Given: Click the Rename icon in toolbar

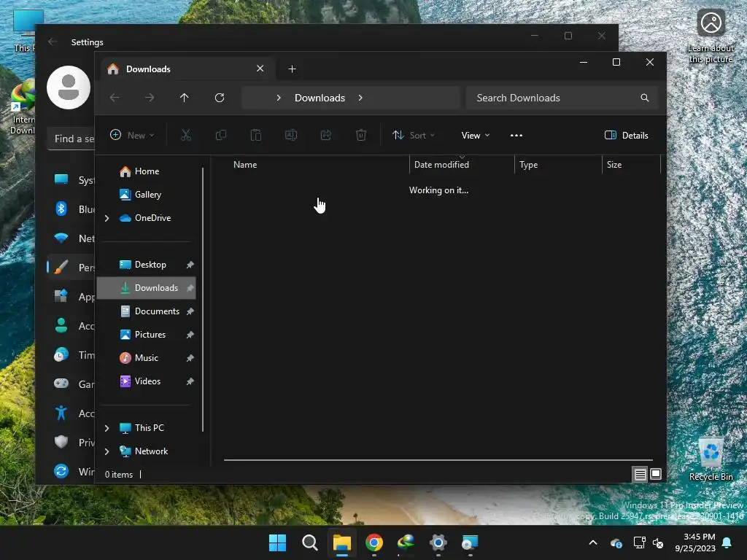Looking at the screenshot, I should (291, 135).
